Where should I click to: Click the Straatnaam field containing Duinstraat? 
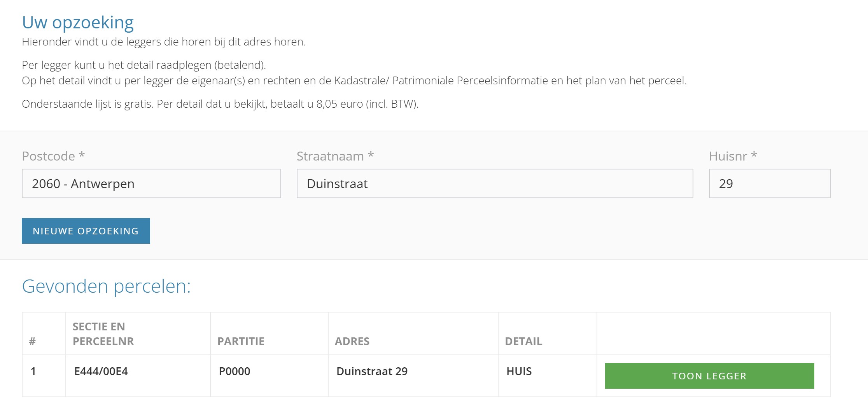coord(494,183)
